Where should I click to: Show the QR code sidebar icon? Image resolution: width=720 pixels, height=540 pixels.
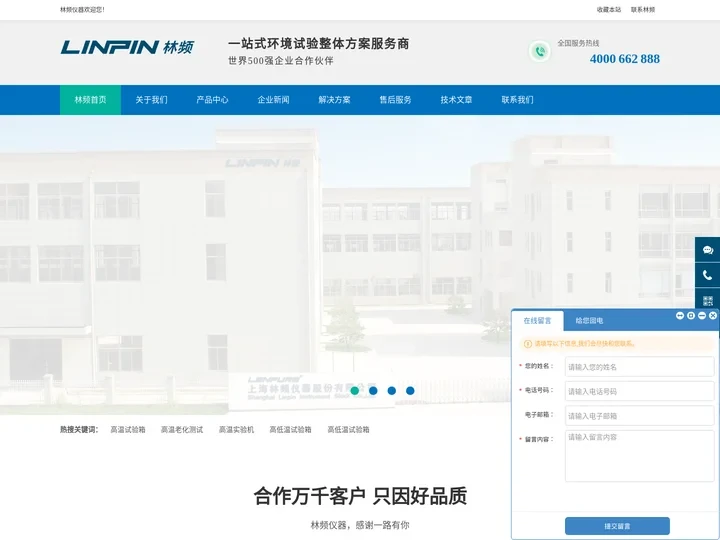(x=708, y=300)
